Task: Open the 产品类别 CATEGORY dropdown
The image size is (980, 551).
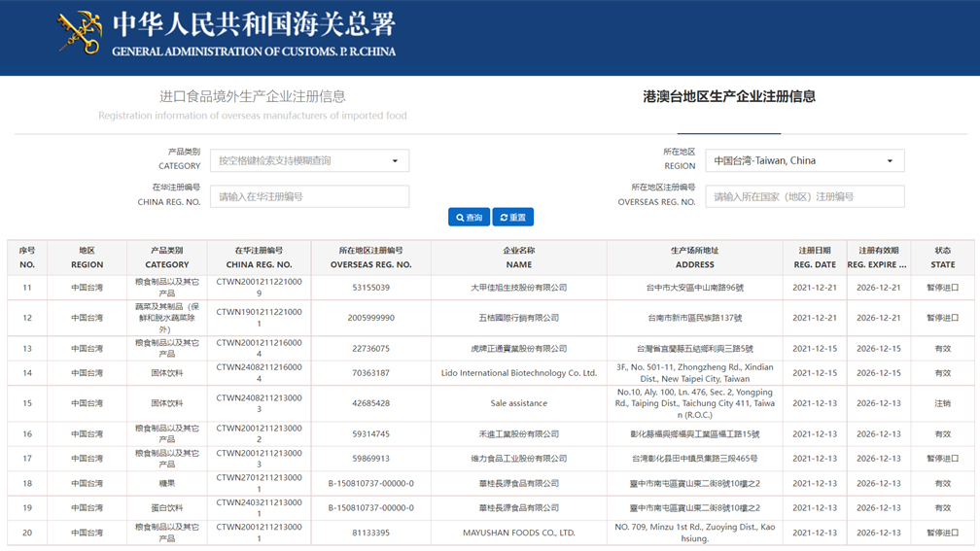Action: (x=309, y=161)
